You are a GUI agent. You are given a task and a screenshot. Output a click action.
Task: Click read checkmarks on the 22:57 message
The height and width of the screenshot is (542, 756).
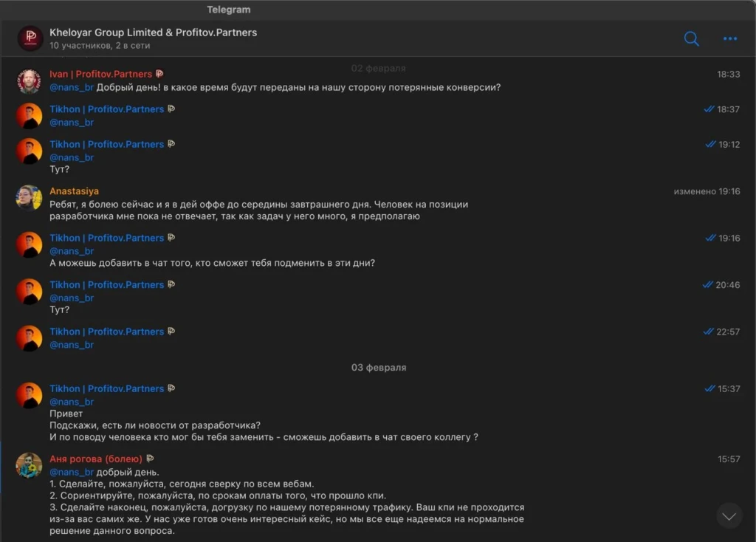coord(708,332)
